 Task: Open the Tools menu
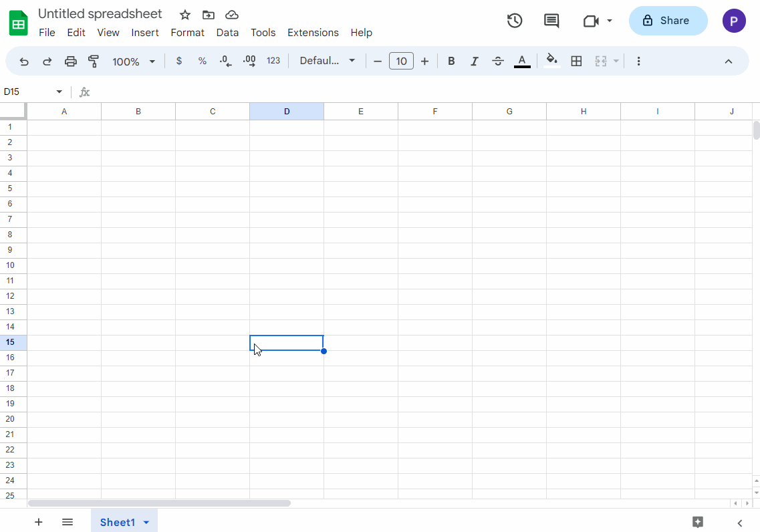pyautogui.click(x=263, y=33)
